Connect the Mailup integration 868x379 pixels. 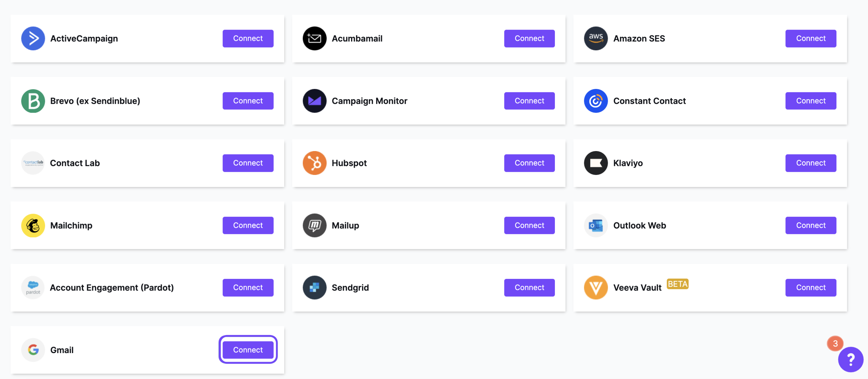coord(529,225)
